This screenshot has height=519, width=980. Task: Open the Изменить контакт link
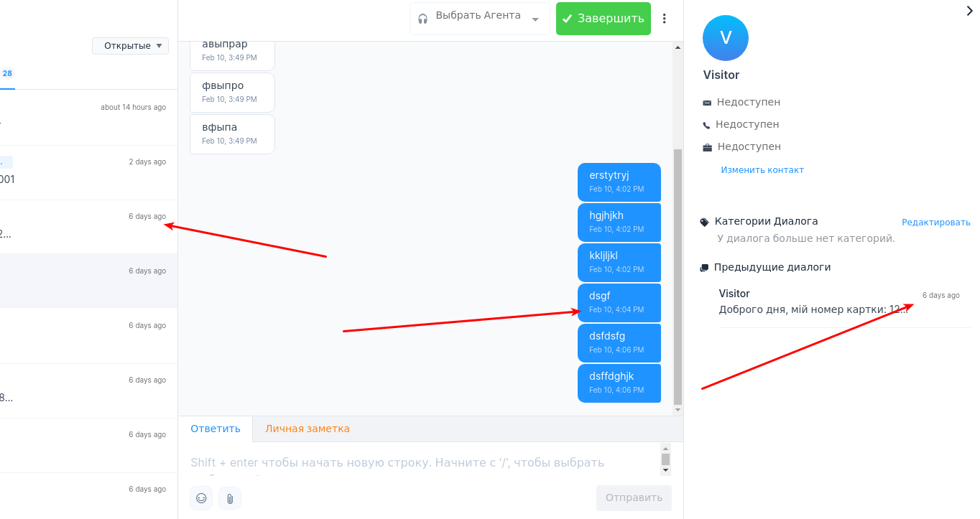762,169
